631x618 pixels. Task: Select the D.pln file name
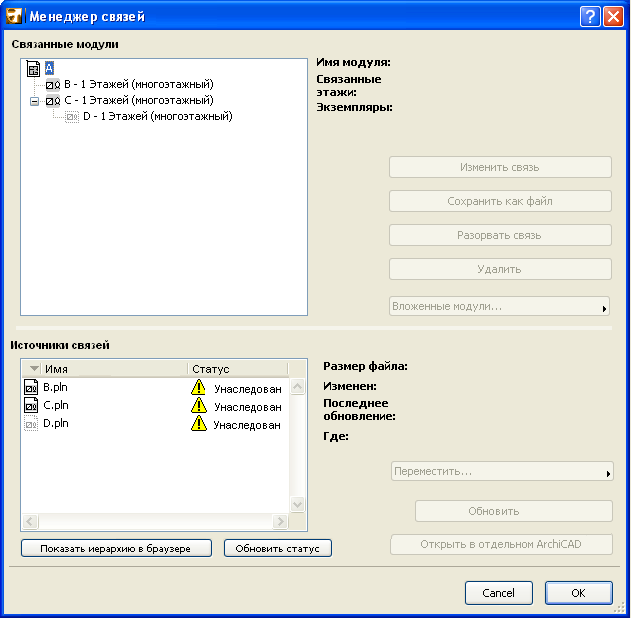coord(56,423)
